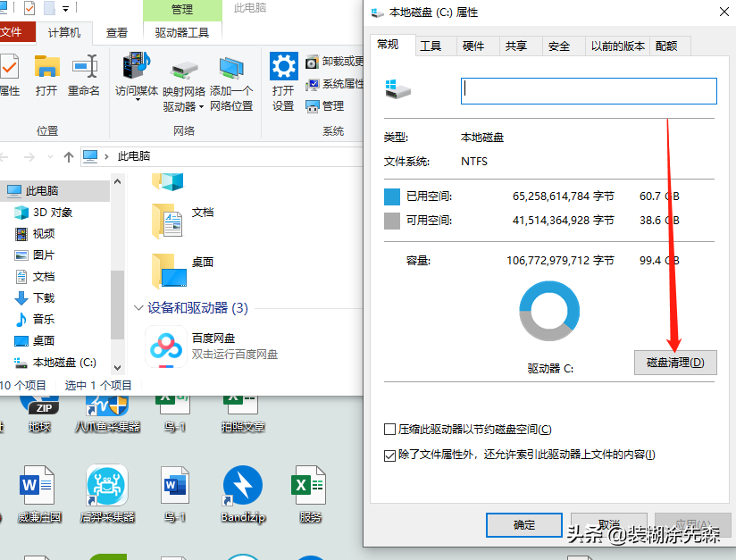Expand the 访问媒体 dropdown arrow
Viewport: 736px width, 560px height.
tap(138, 99)
